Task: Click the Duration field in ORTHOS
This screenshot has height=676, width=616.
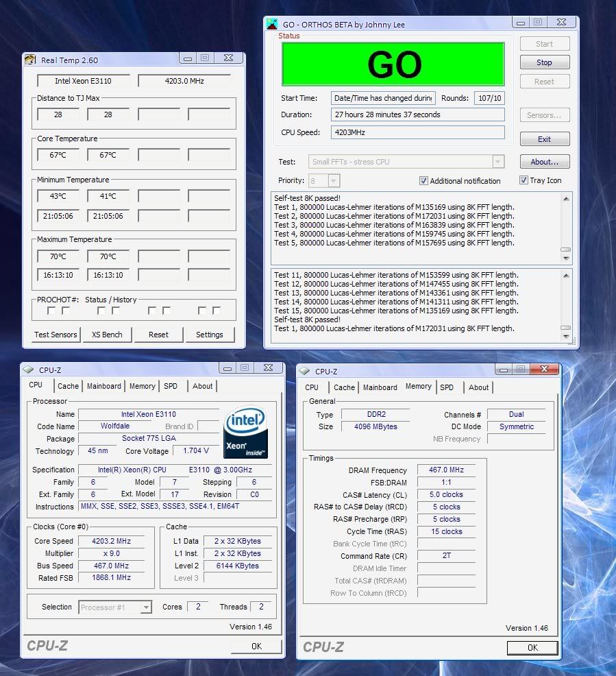Action: 418,114
